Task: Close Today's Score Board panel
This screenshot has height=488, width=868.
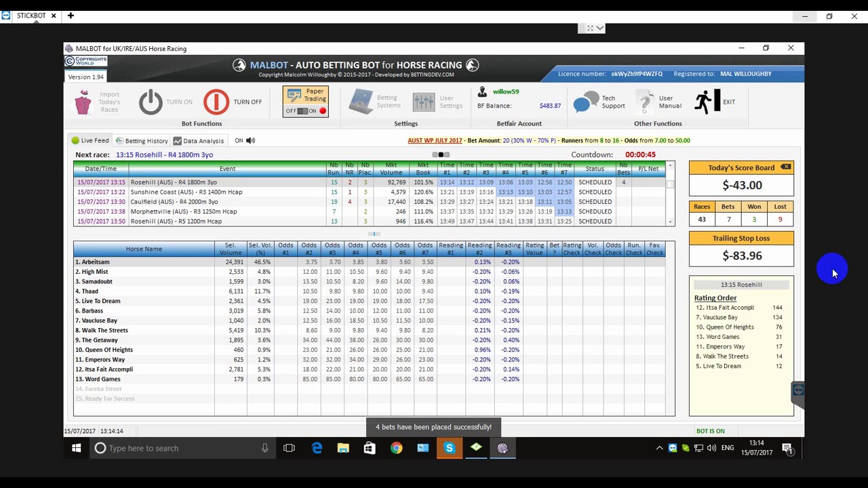Action: (785, 167)
